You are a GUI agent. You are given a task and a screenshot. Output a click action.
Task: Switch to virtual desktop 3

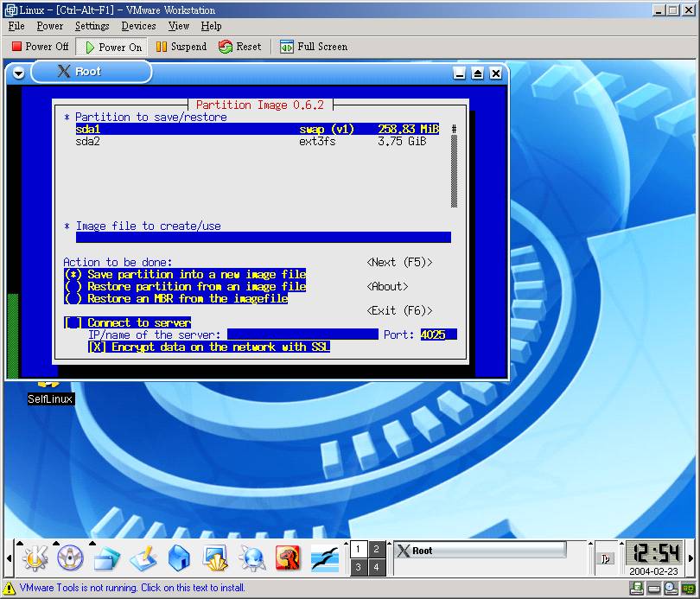pos(358,567)
